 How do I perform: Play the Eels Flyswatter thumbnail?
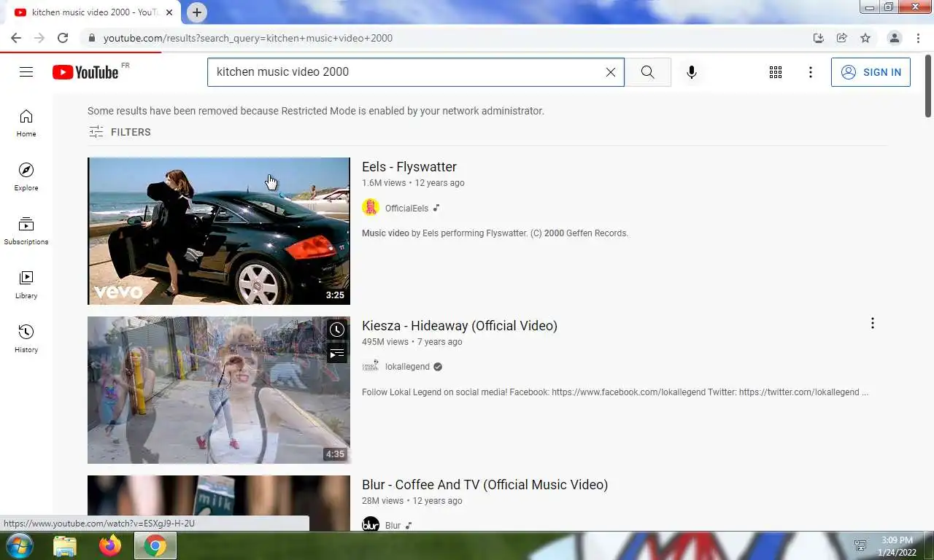(x=219, y=231)
